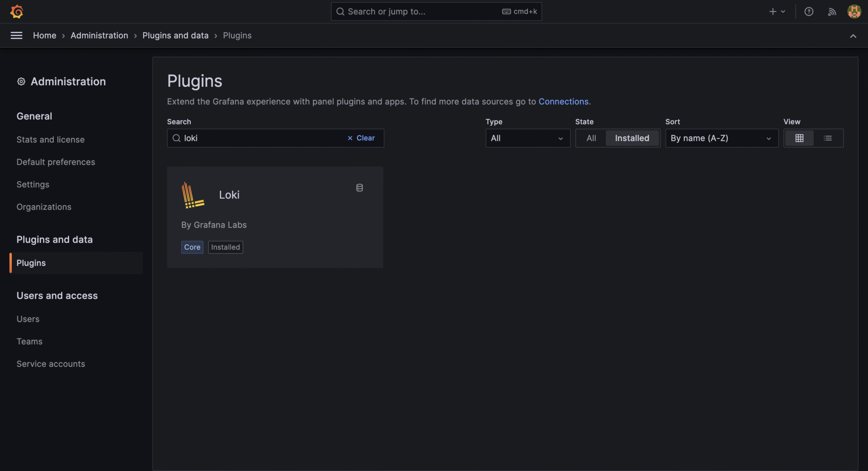Open the news RSS feed icon
Image resolution: width=868 pixels, height=471 pixels.
pos(832,11)
